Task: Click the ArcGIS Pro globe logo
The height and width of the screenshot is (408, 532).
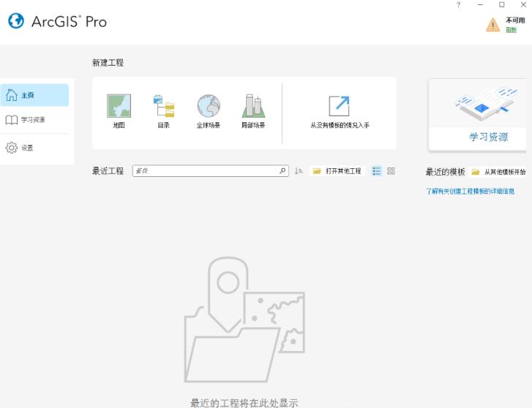Action: coord(16,21)
